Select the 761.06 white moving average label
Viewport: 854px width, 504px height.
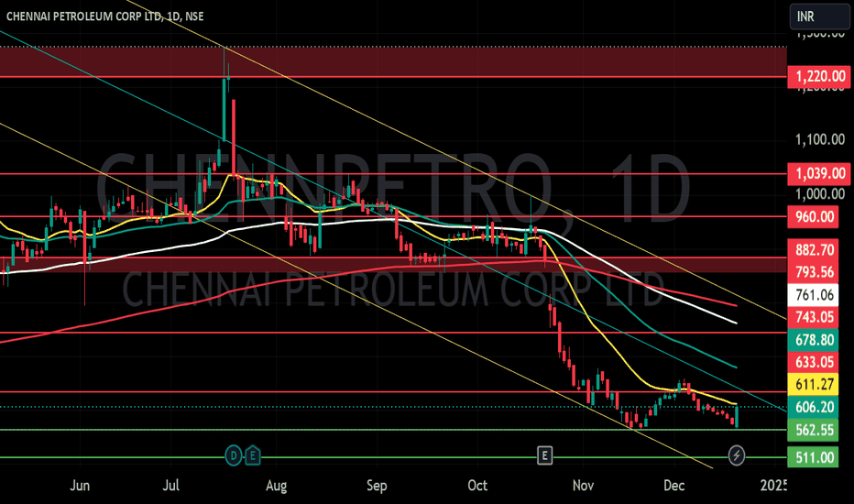coord(815,295)
